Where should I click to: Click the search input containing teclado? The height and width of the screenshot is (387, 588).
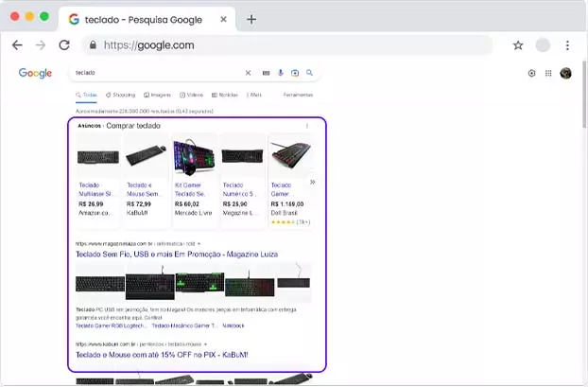158,73
